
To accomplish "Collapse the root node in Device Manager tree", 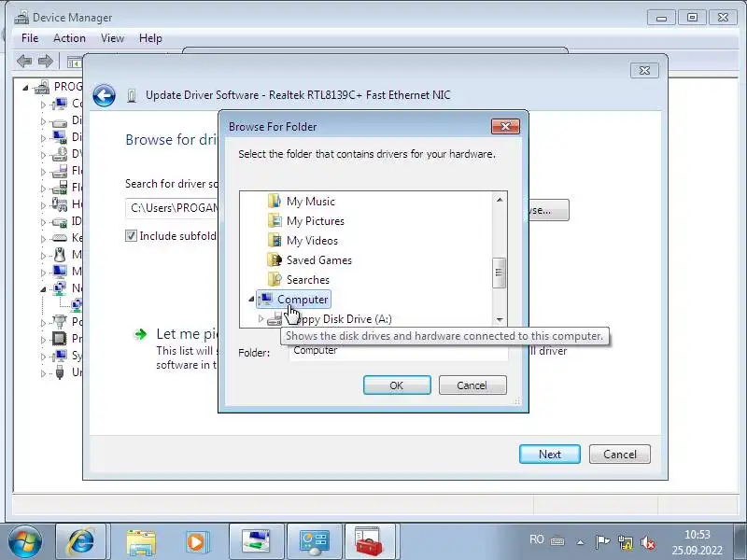I will pyautogui.click(x=26, y=87).
